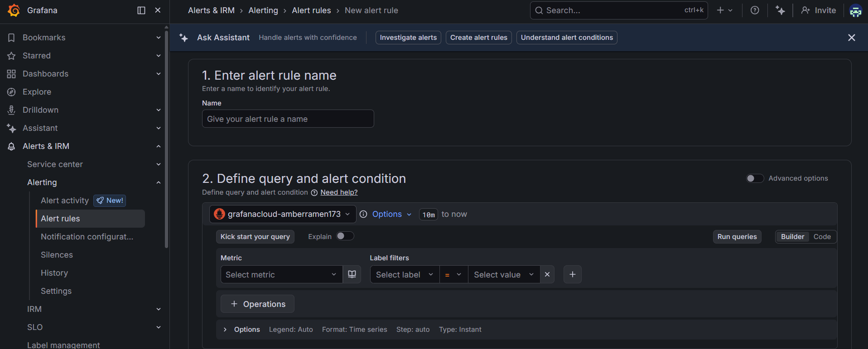Open the grafanacloud-amberramen173 data source picker
The width and height of the screenshot is (868, 349).
point(283,214)
